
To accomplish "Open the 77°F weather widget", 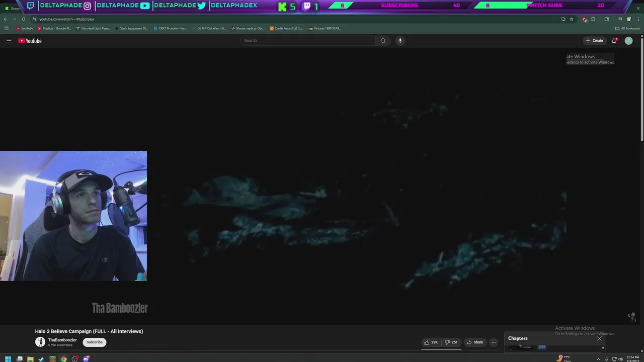I will pos(564,358).
